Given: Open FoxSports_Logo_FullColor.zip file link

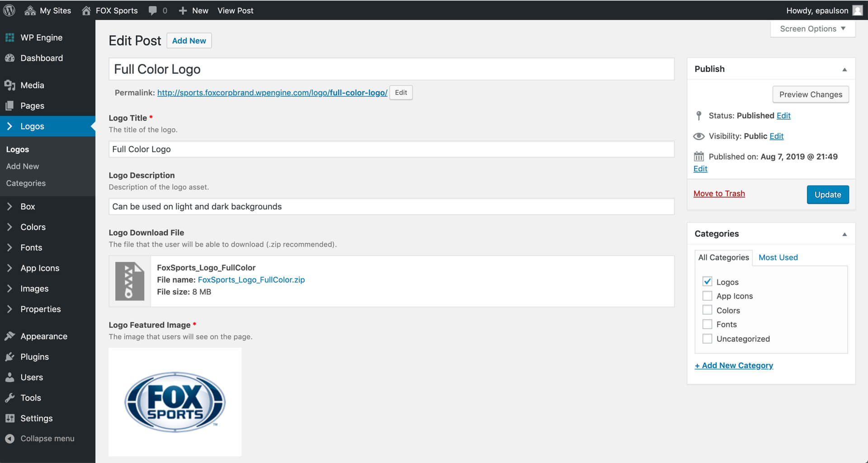Looking at the screenshot, I should pyautogui.click(x=251, y=280).
